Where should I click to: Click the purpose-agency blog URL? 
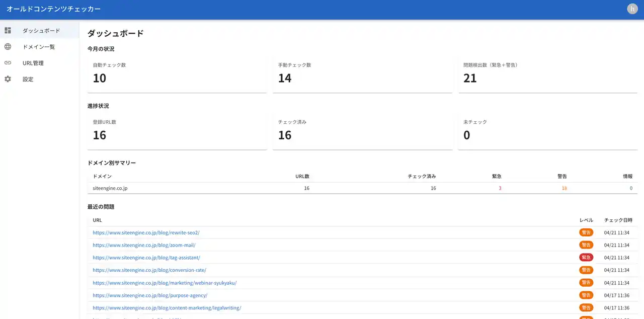click(x=149, y=295)
